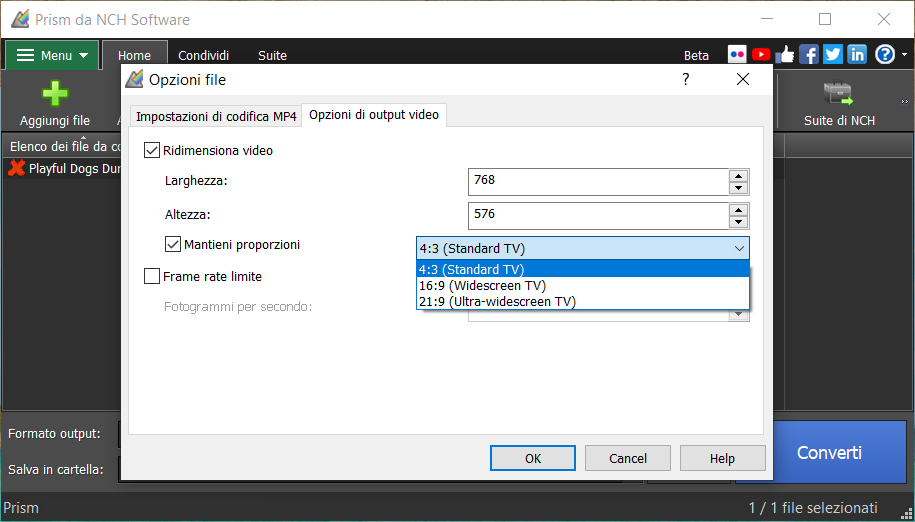Open the Flickr link icon
Image resolution: width=915 pixels, height=522 pixels.
[737, 55]
